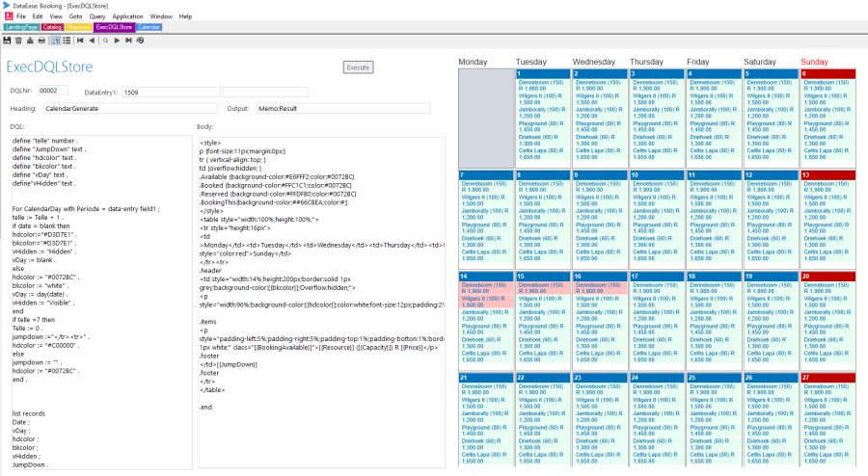Click the Tuesday column header
The height and width of the screenshot is (476, 868).
(530, 62)
